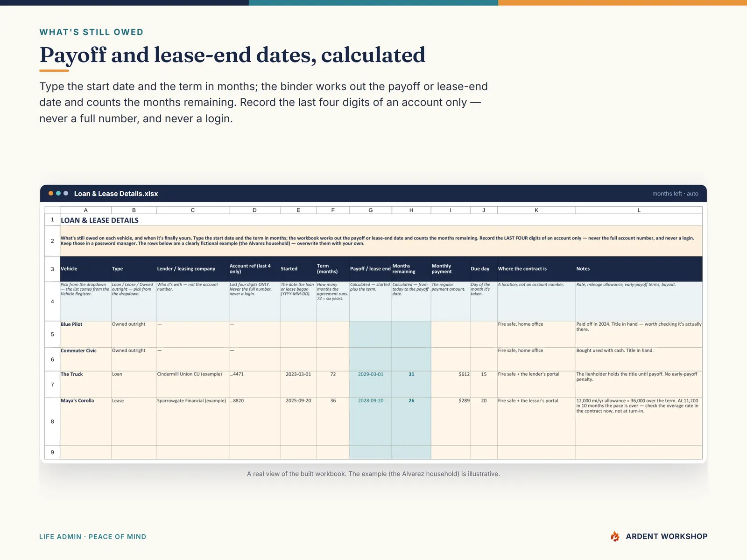
Task: Click the account ref '...8820' cell
Action: point(254,421)
